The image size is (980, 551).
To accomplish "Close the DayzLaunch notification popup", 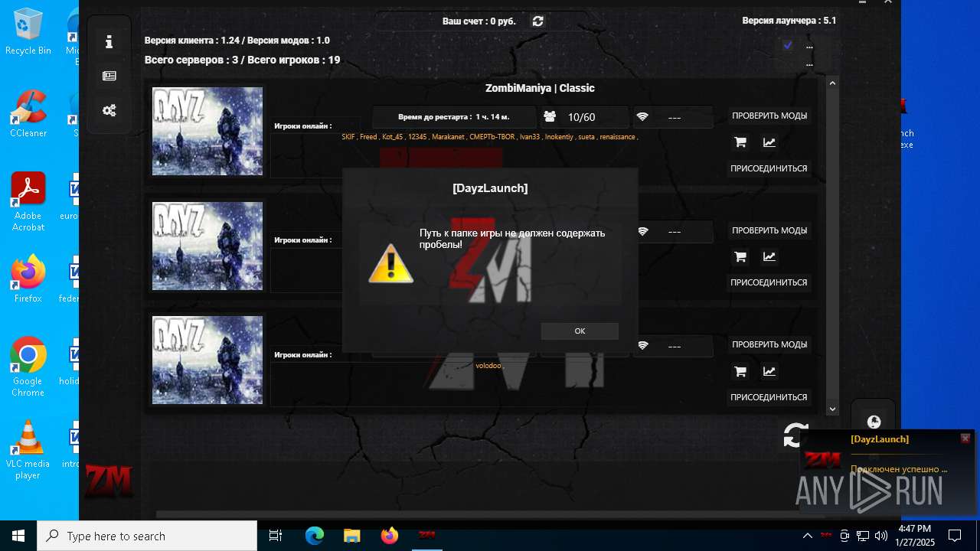I will (x=965, y=439).
